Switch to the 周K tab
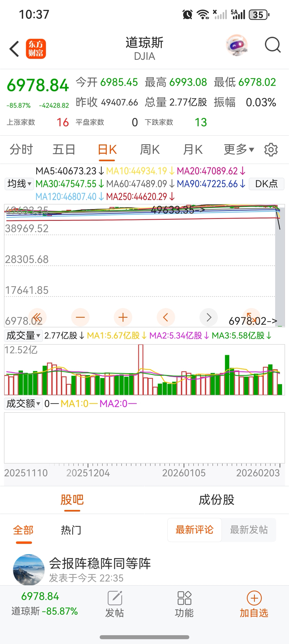 (150, 150)
